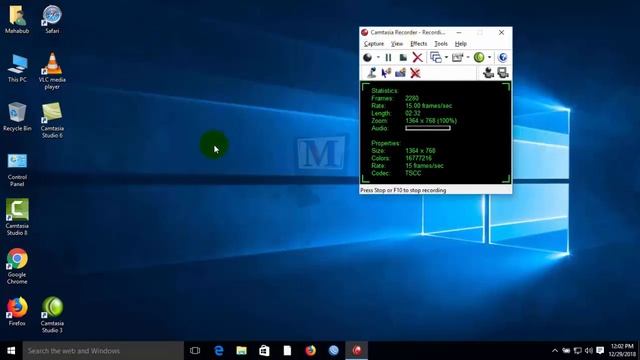This screenshot has height=360, width=640.
Task: Select the Mahabub folder desktop icon
Action: coord(17,20)
